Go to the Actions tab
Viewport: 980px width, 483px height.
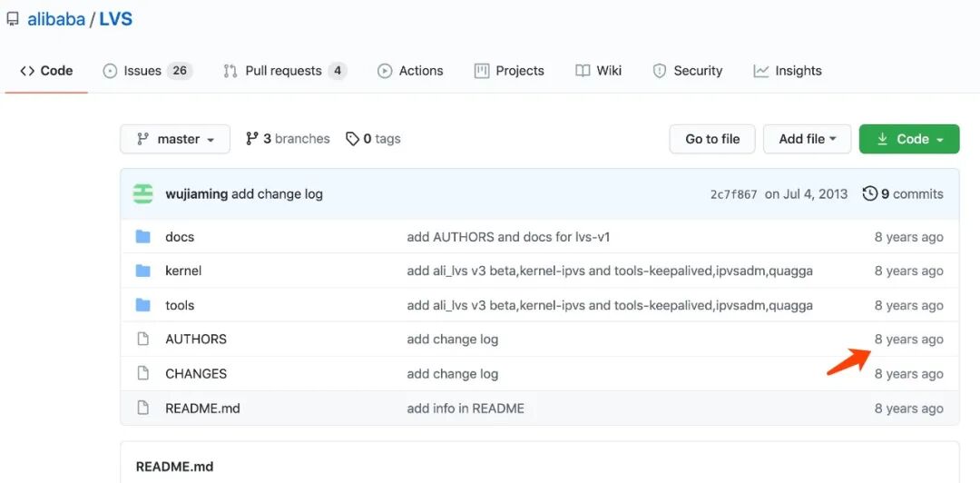pyautogui.click(x=410, y=71)
